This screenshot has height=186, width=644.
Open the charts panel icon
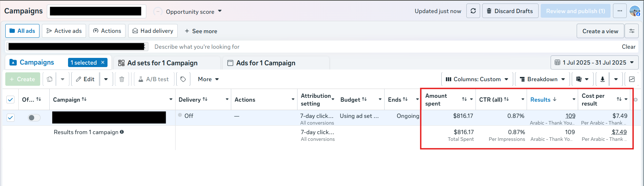click(632, 79)
